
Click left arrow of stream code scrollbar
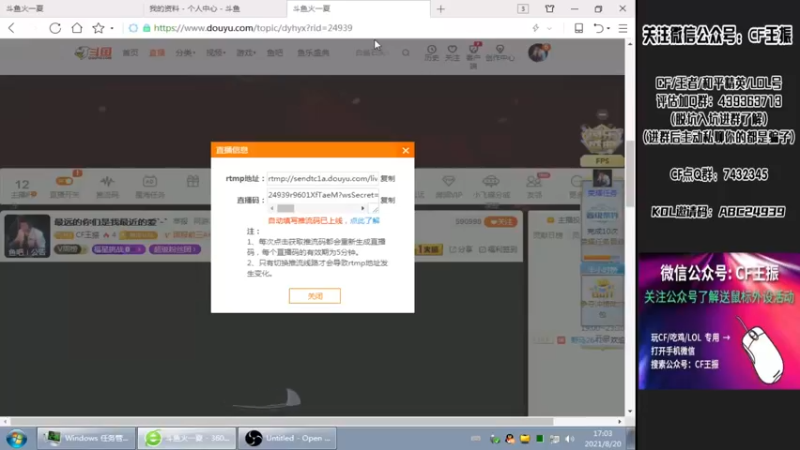click(x=272, y=208)
